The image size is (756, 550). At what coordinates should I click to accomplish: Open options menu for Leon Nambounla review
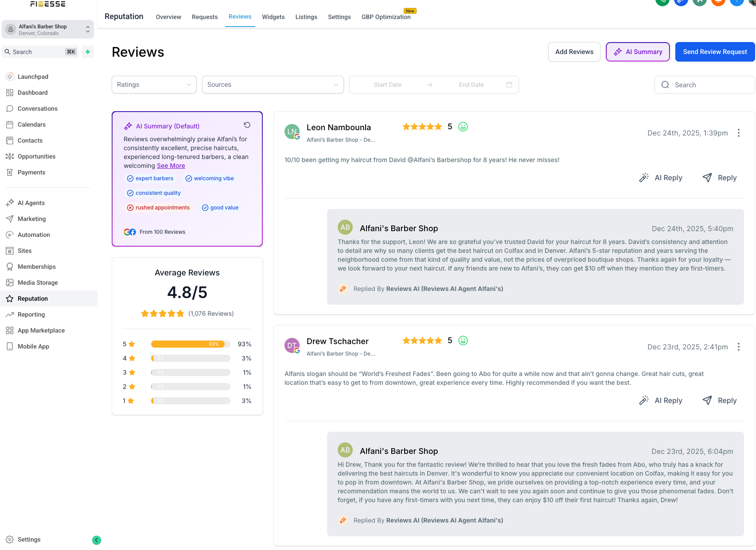pyautogui.click(x=738, y=133)
